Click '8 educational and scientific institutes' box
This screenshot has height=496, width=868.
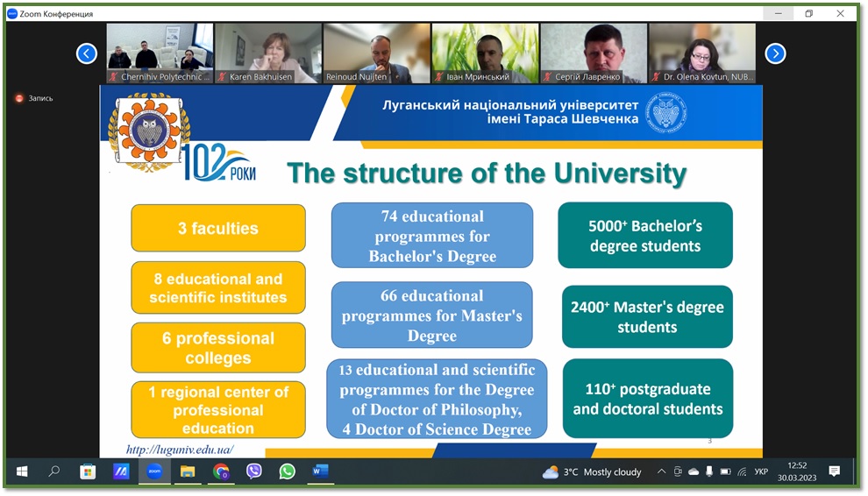pyautogui.click(x=218, y=287)
